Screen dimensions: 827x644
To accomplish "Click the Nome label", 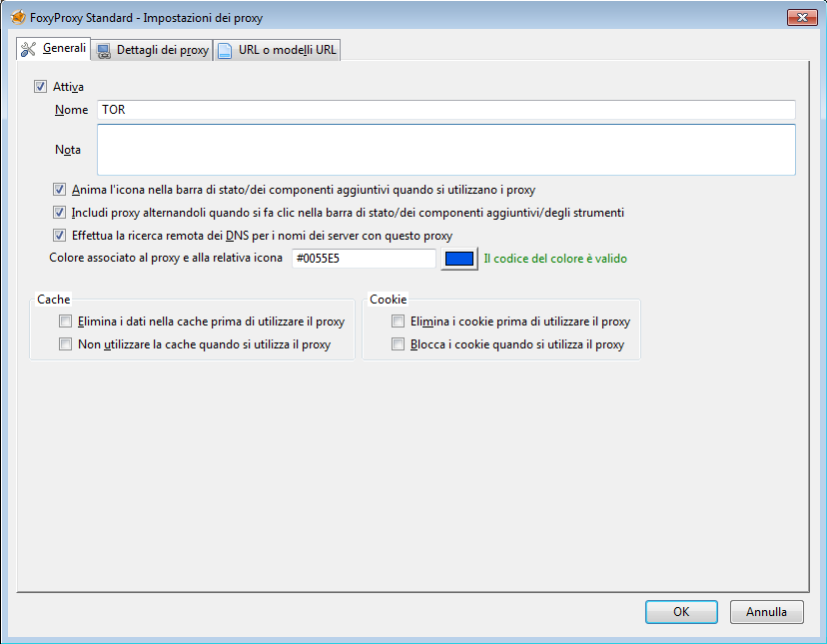I will tap(71, 110).
